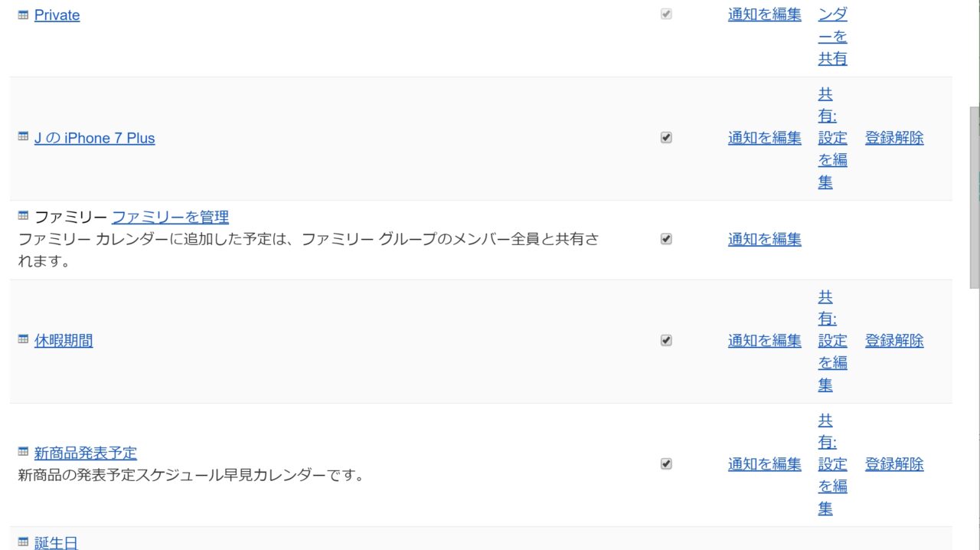The height and width of the screenshot is (550, 980).
Task: Open 新商品発表予定 calendar details
Action: click(86, 453)
